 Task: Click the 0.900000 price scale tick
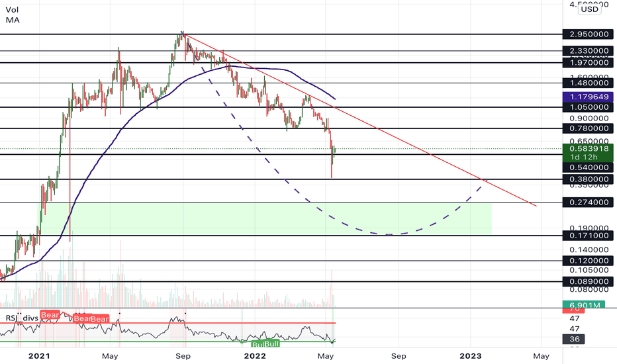click(589, 118)
